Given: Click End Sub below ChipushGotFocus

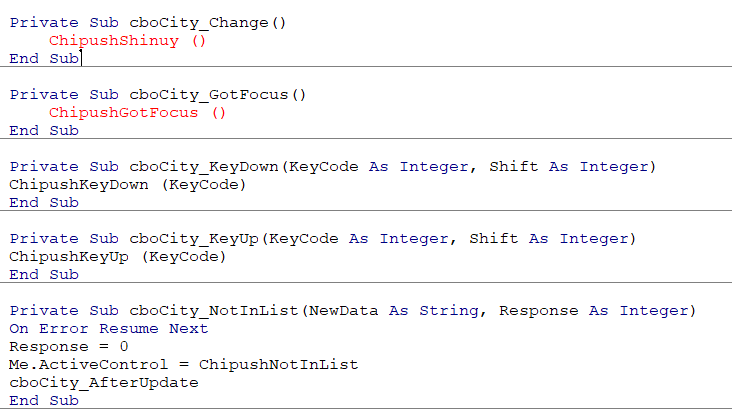Looking at the screenshot, I should tap(44, 131).
